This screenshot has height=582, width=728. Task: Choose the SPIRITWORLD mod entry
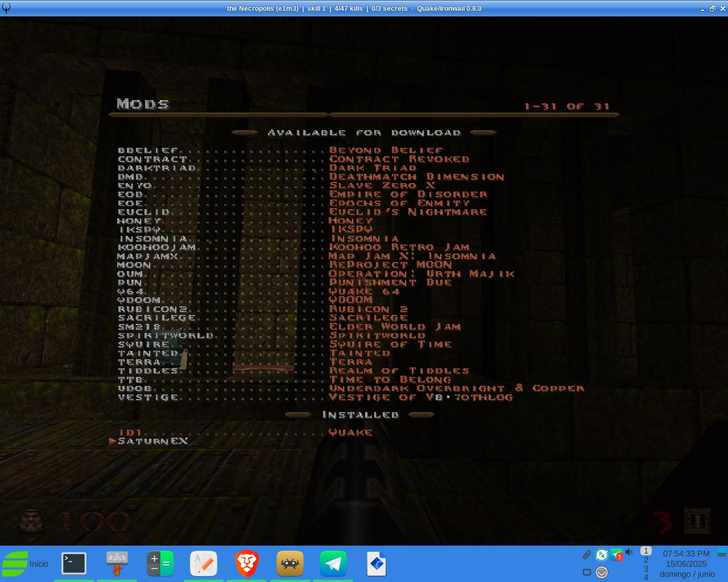pos(272,335)
